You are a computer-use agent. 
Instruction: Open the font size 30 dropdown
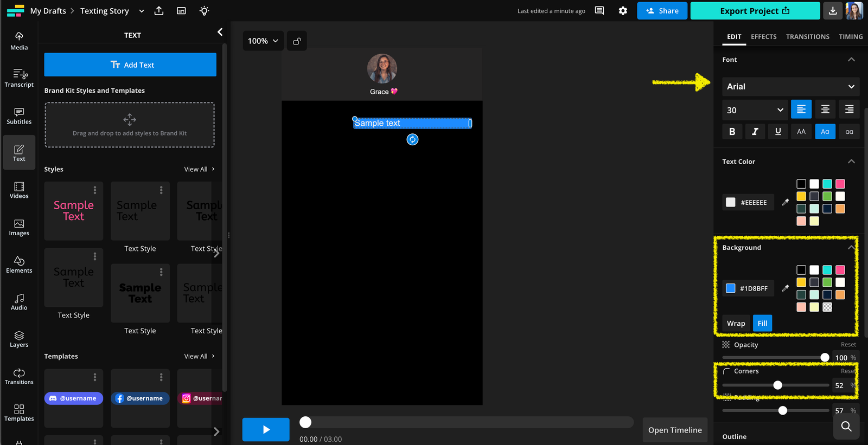pyautogui.click(x=755, y=110)
